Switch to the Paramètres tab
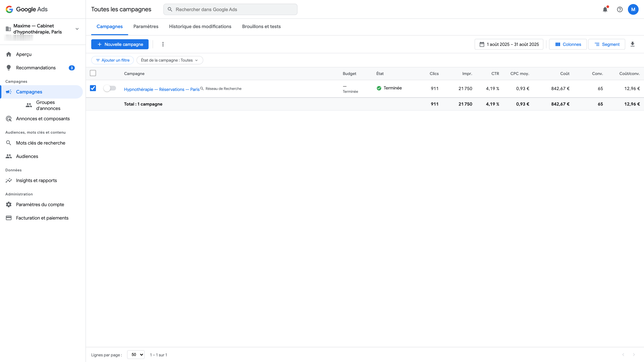 click(146, 26)
